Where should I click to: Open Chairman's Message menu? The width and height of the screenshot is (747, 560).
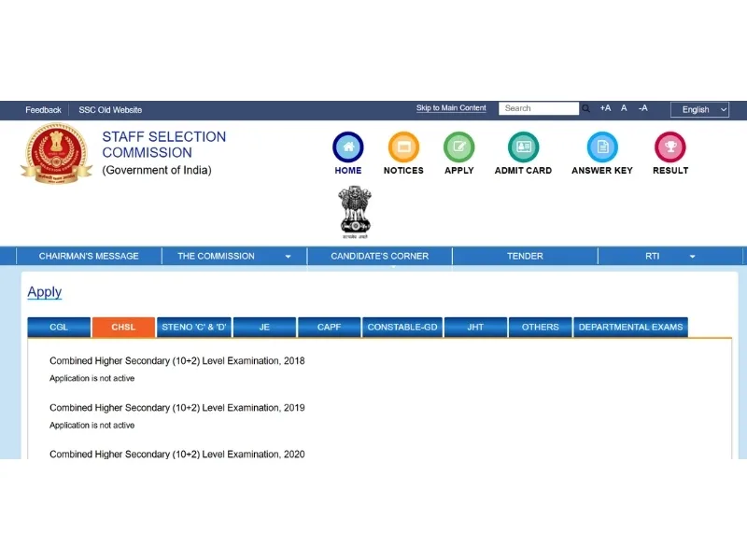[x=89, y=256]
